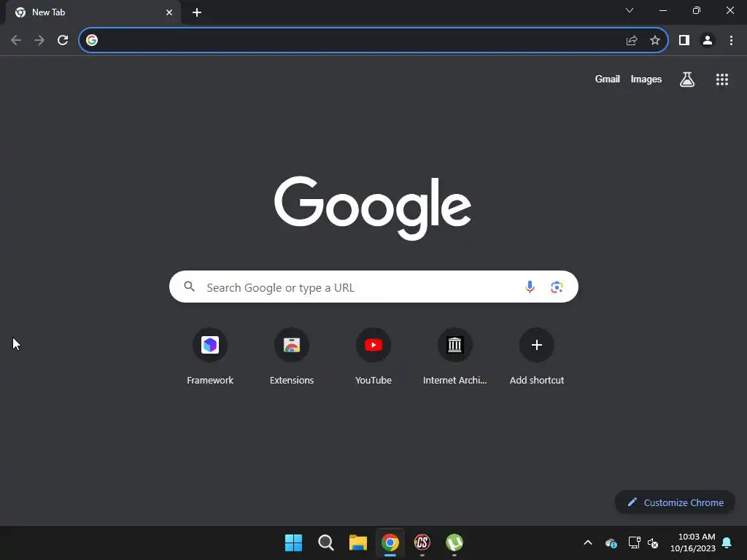Open the Extensions shortcut
The height and width of the screenshot is (560, 747).
(x=292, y=356)
